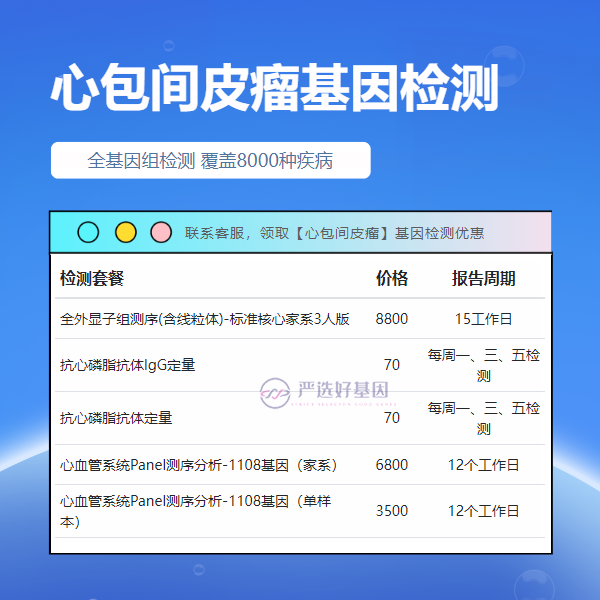This screenshot has width=600, height=600.
Task: Select row 心血管系统Panel测序分析-1108基因（家系）
Action: pos(300,465)
